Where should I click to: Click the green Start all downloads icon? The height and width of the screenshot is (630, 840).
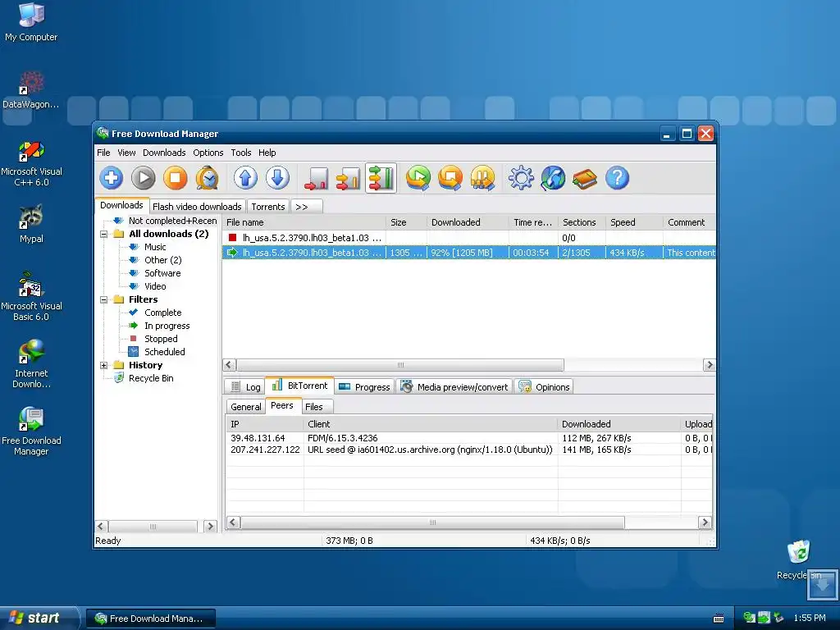418,178
